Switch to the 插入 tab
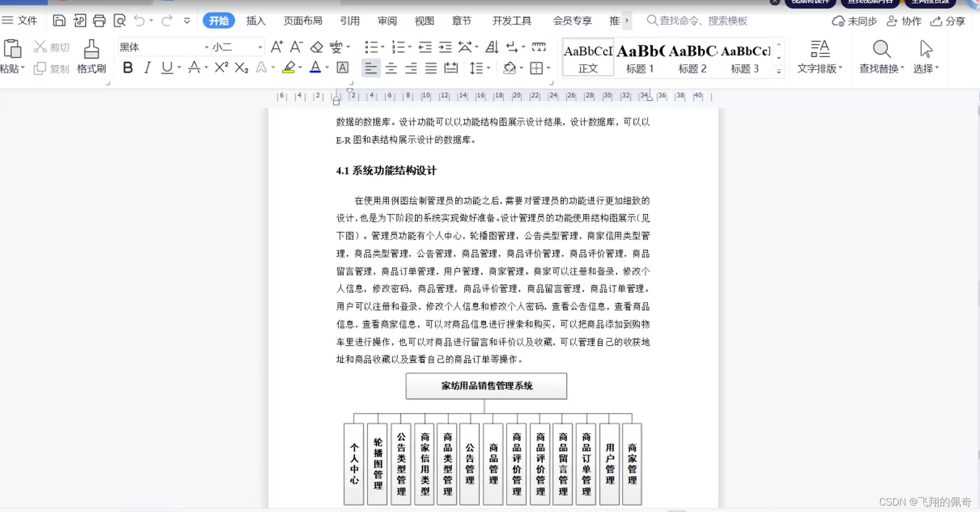Screen dimensions: 980x512 [x=256, y=21]
